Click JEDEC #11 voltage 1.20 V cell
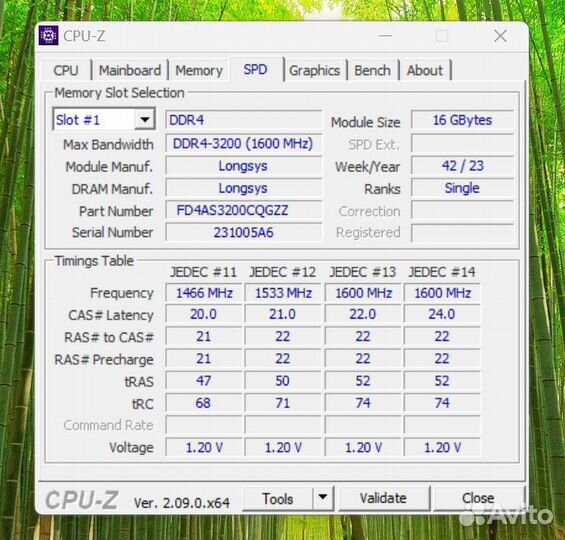This screenshot has height=540, width=565. pos(204,448)
